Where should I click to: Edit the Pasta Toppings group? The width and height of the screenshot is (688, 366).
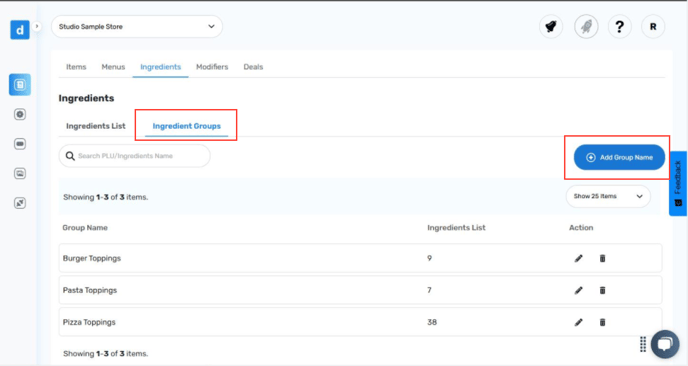579,290
